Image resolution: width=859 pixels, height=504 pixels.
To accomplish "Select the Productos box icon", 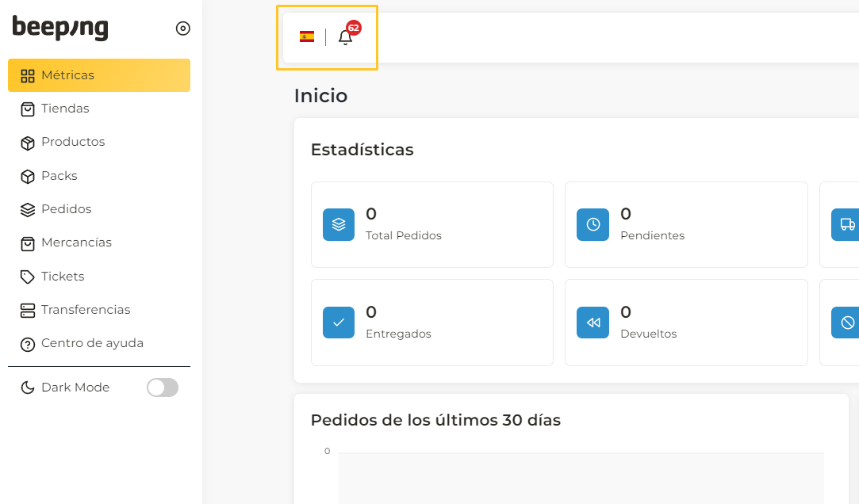I will click(28, 143).
